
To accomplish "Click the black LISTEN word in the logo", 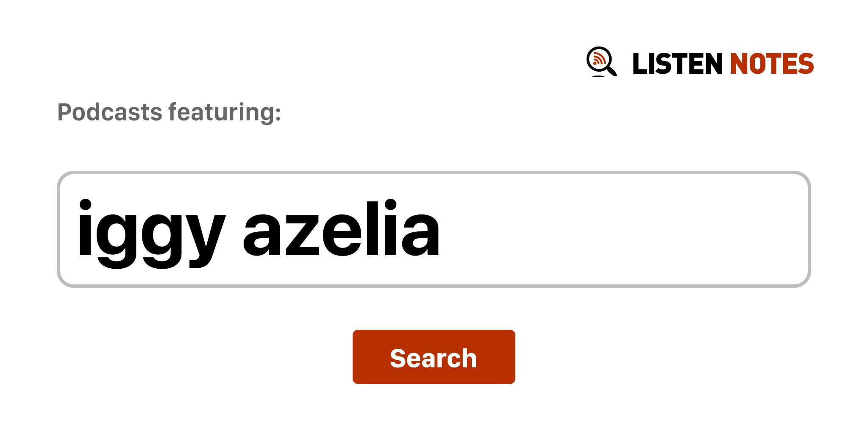I will point(677,64).
